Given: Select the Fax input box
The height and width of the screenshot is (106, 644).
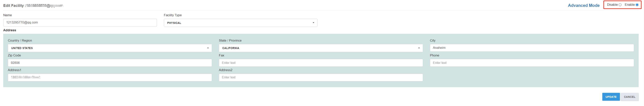Looking at the screenshot, I should (x=321, y=63).
